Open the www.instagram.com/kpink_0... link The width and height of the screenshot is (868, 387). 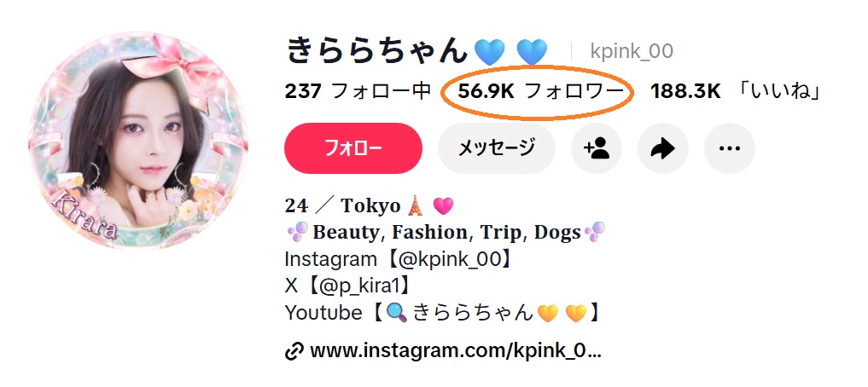click(x=456, y=350)
